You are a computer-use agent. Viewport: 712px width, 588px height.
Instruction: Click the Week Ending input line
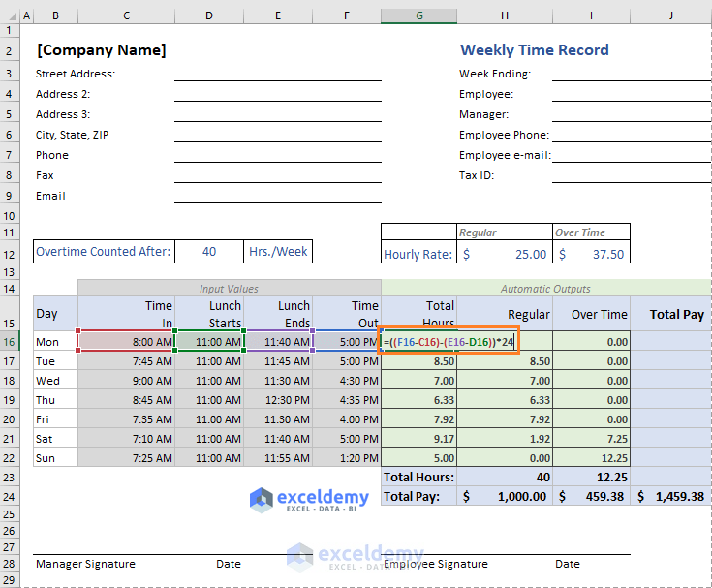point(632,74)
